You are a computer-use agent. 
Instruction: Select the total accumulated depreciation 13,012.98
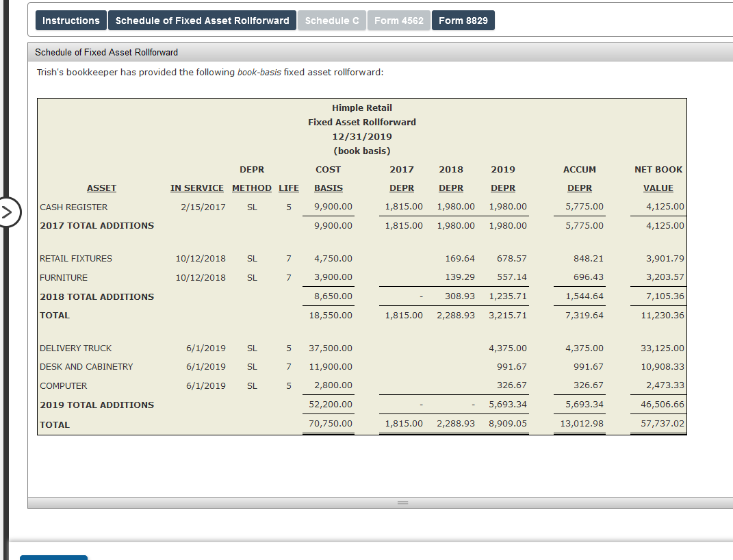(x=582, y=424)
